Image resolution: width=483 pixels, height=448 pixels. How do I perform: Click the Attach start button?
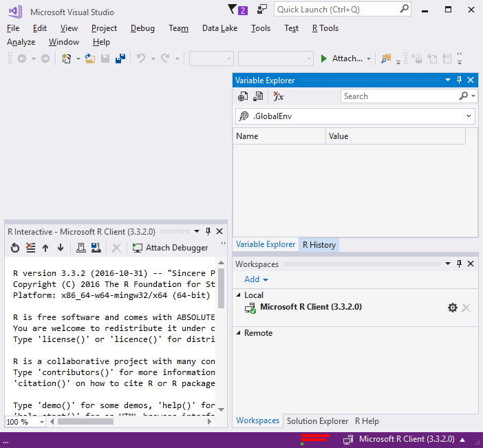click(x=341, y=58)
